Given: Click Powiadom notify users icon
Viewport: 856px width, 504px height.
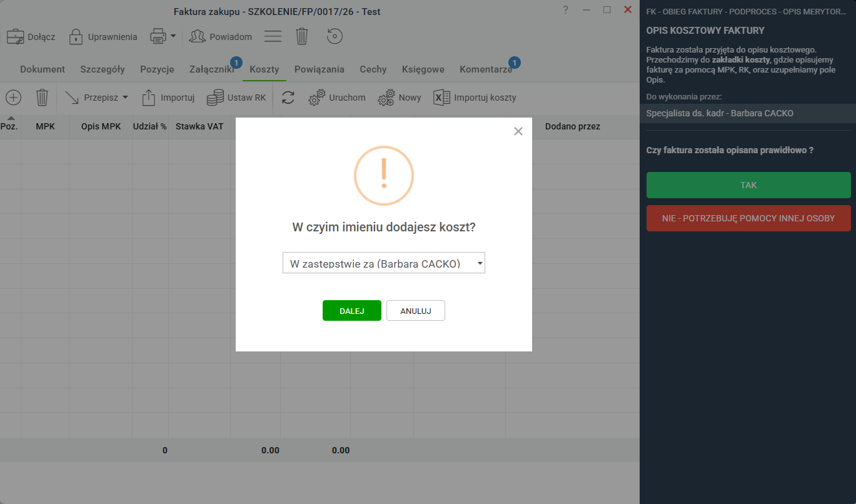Looking at the screenshot, I should point(198,36).
